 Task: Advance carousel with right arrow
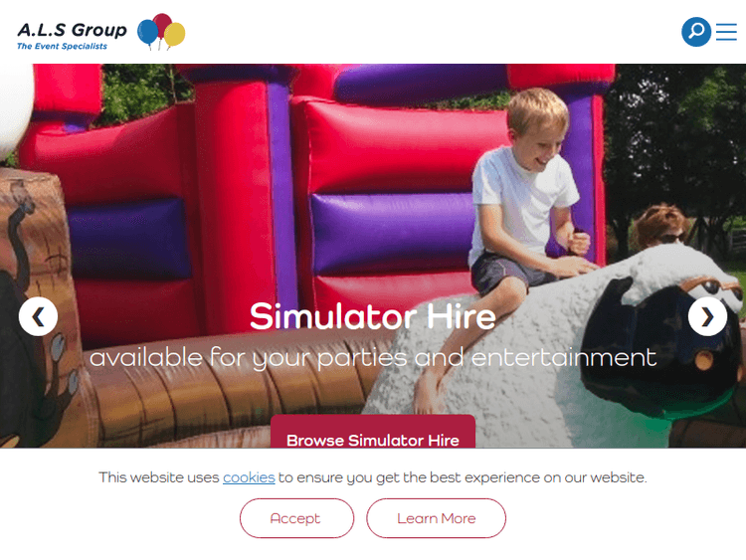[x=707, y=316]
